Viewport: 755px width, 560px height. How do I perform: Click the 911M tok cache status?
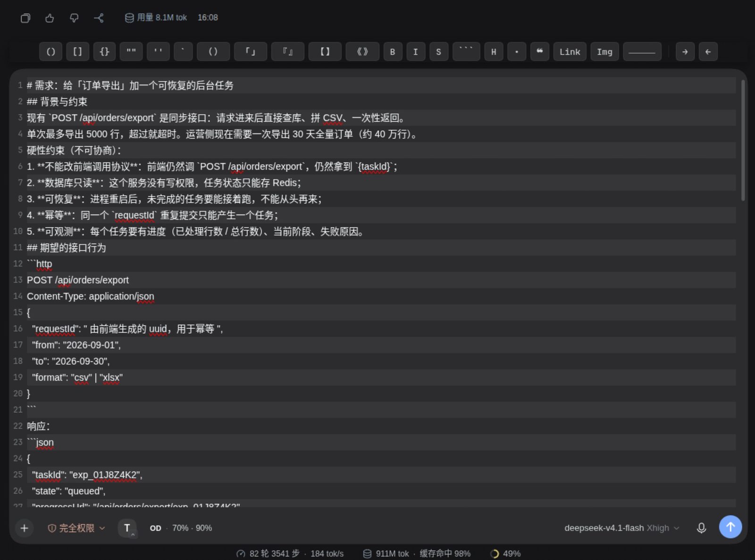(416, 553)
